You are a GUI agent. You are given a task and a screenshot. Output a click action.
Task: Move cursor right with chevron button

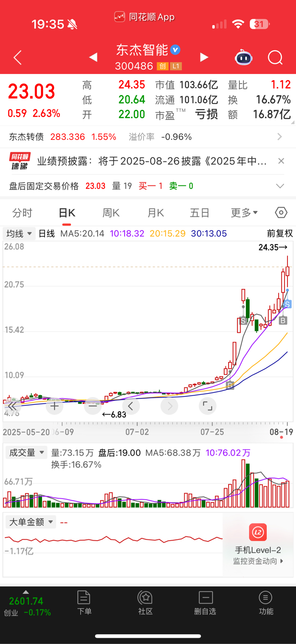(x=170, y=406)
